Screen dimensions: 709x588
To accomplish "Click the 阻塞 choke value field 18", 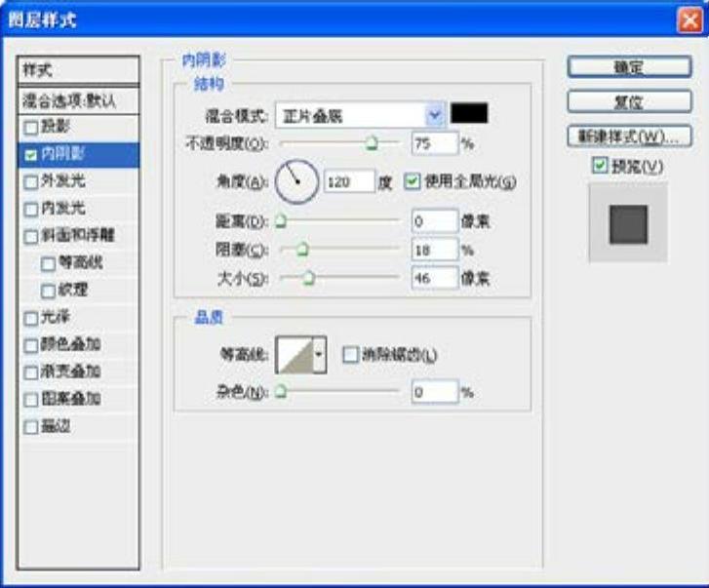I will (435, 250).
